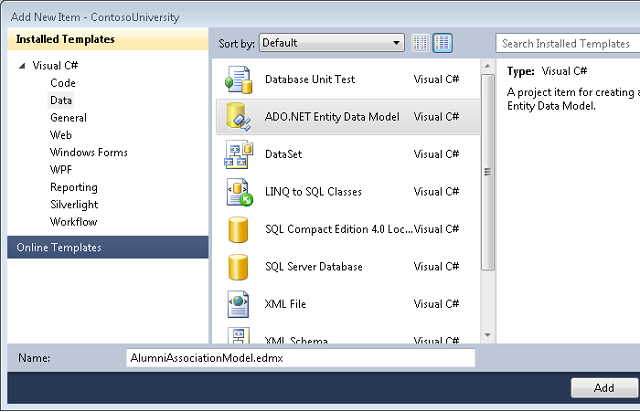
Task: Select the DataSet label
Action: click(284, 154)
